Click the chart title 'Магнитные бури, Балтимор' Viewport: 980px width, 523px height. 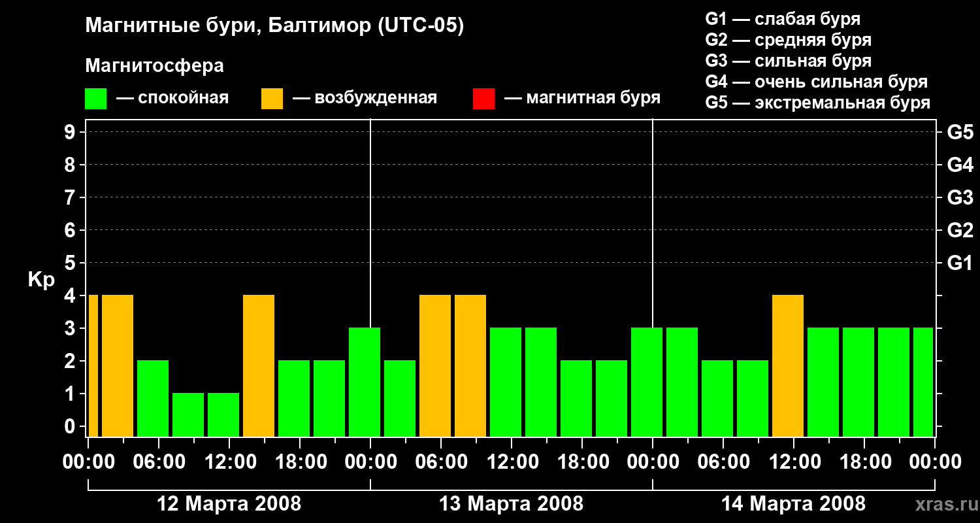[x=274, y=26]
